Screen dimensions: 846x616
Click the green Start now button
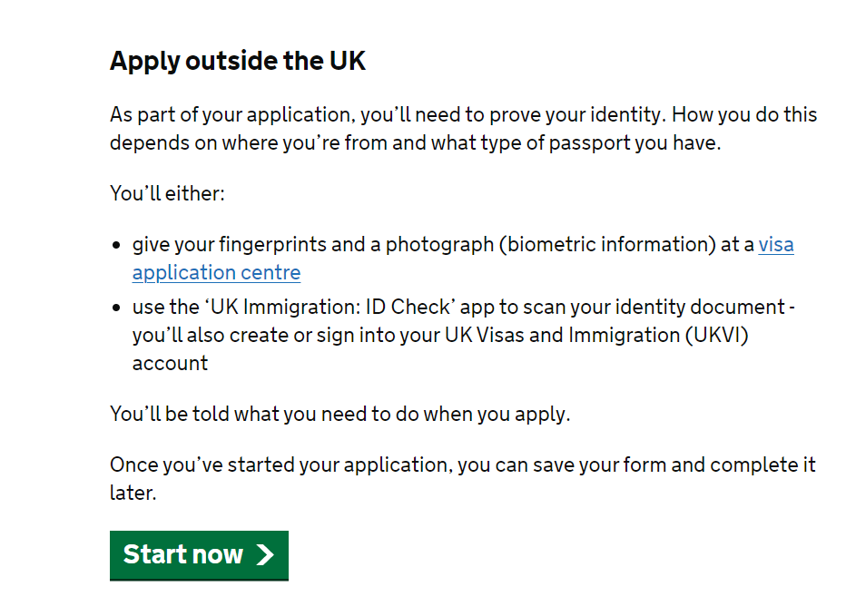(199, 554)
